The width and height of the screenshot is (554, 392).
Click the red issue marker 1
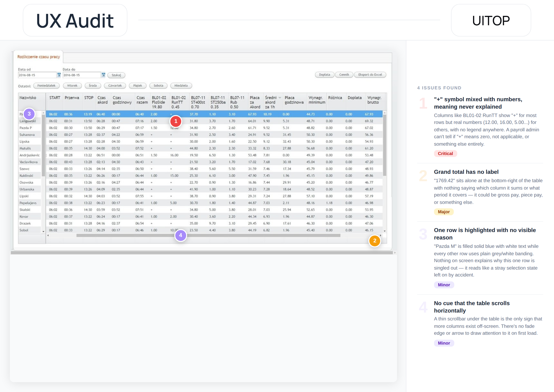click(176, 121)
